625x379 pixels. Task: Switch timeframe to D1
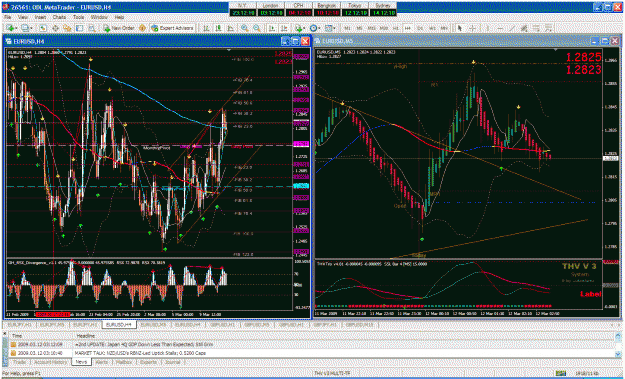(x=420, y=28)
